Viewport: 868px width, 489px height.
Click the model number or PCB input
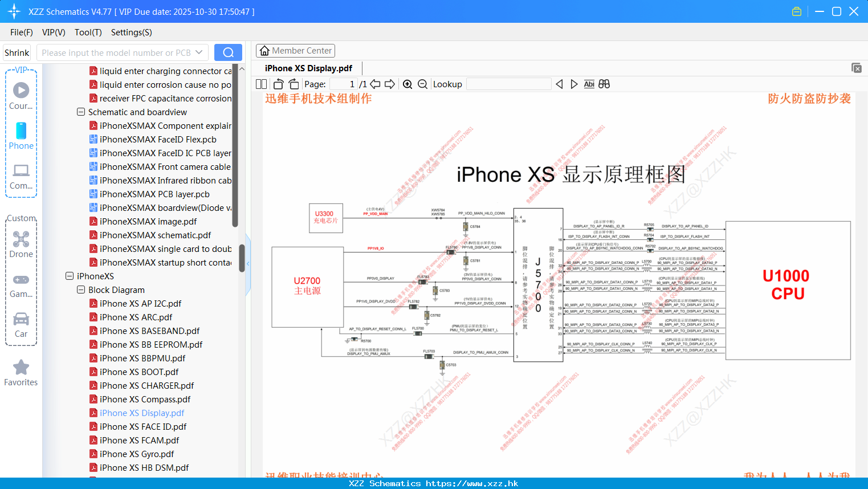point(116,52)
